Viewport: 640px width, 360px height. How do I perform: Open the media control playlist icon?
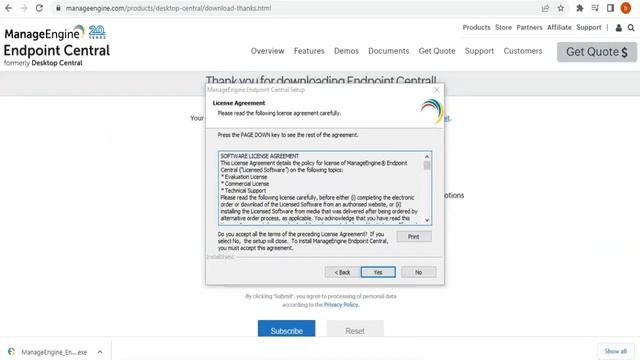[x=595, y=8]
